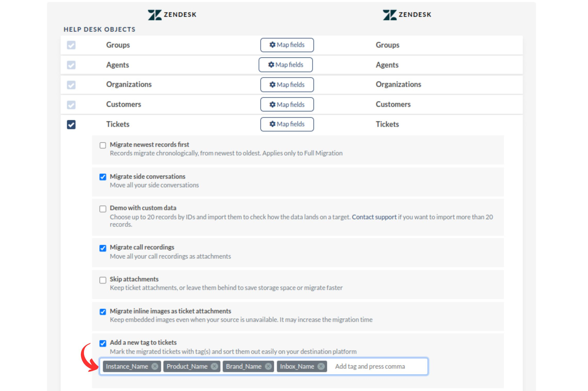Click the source Groups label
Viewport: 588px width, 391px height.
[x=118, y=45]
